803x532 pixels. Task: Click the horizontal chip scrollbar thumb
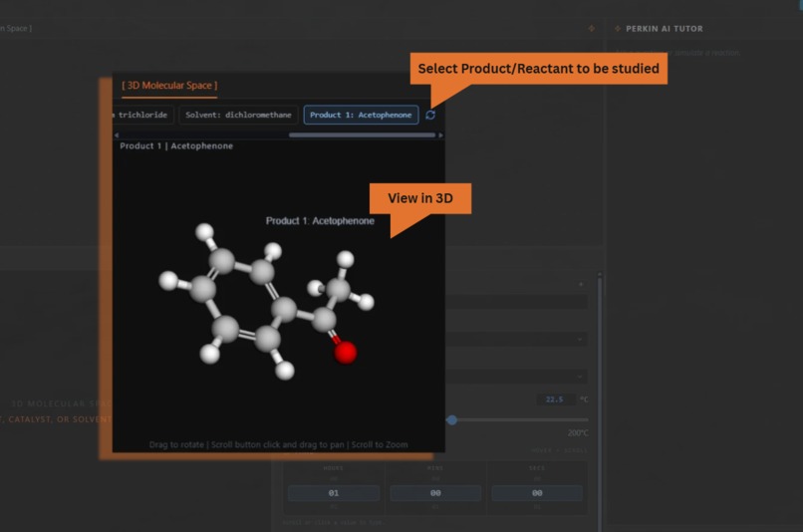point(362,135)
